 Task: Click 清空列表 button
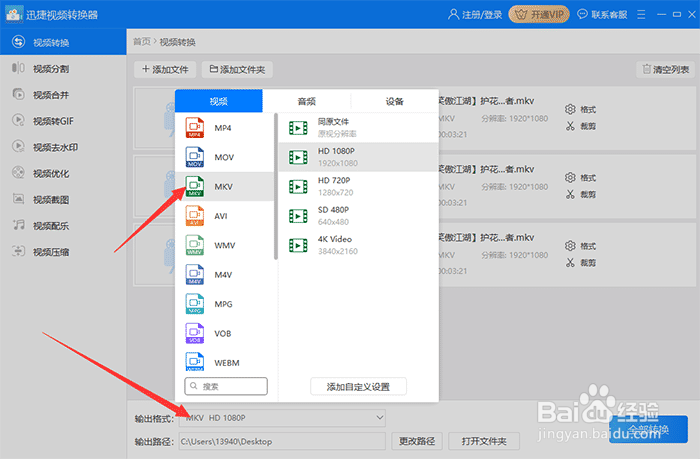click(x=666, y=69)
